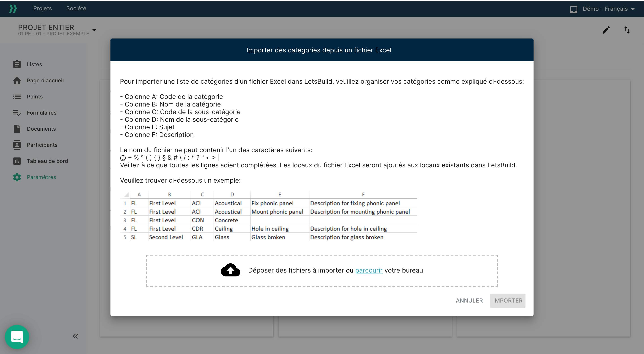
Task: Click the IMPORTER button
Action: 508,301
